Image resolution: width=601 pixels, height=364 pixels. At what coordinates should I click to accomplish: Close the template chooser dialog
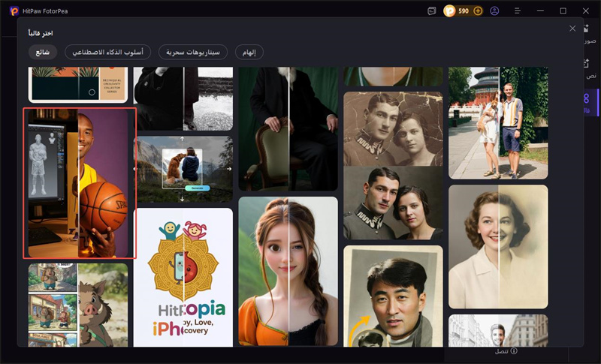pos(572,29)
